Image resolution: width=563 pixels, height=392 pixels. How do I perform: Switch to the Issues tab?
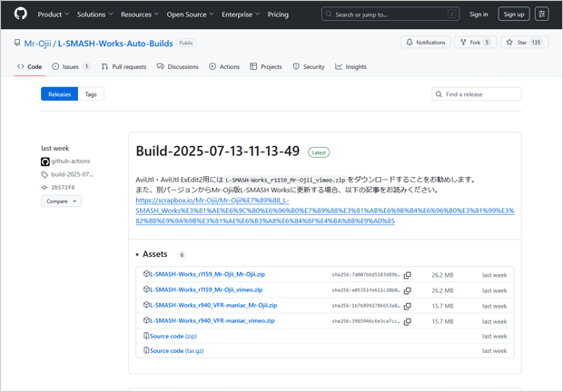pyautogui.click(x=71, y=67)
